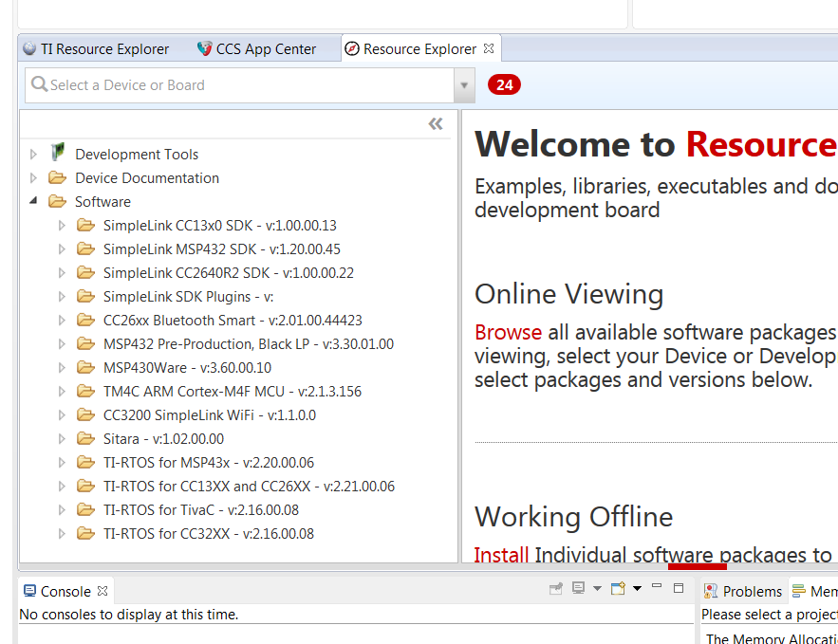Screen dimensions: 838x644
Task: Click the CC26xx Bluetooth Smart folder icon
Action: point(85,320)
